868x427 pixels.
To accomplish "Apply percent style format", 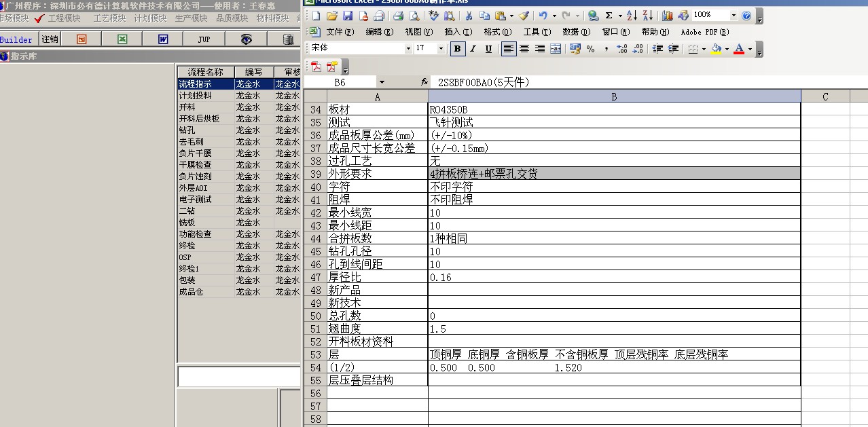I will point(590,48).
